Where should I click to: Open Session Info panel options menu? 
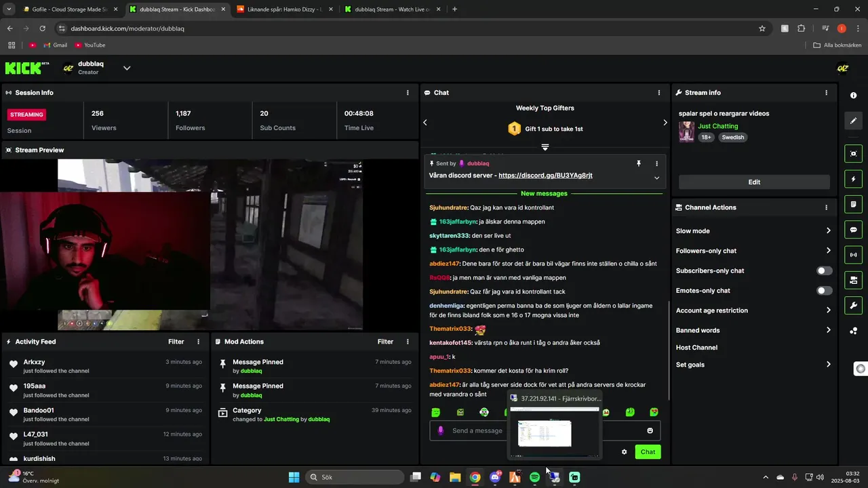408,93
